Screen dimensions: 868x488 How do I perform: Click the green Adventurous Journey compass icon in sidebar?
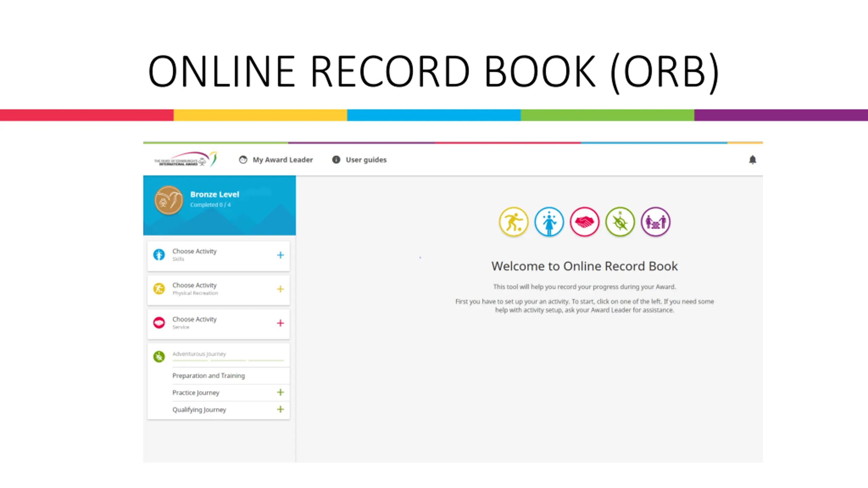point(159,357)
